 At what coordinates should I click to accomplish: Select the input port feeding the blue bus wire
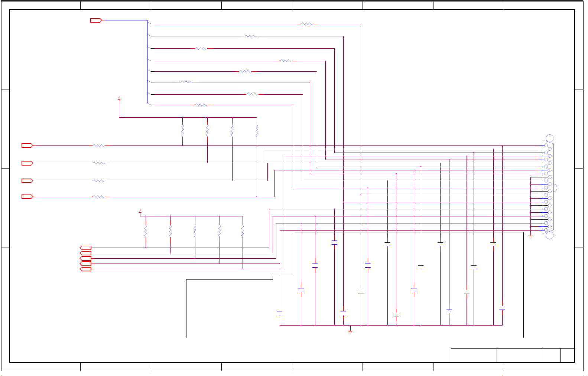click(96, 20)
